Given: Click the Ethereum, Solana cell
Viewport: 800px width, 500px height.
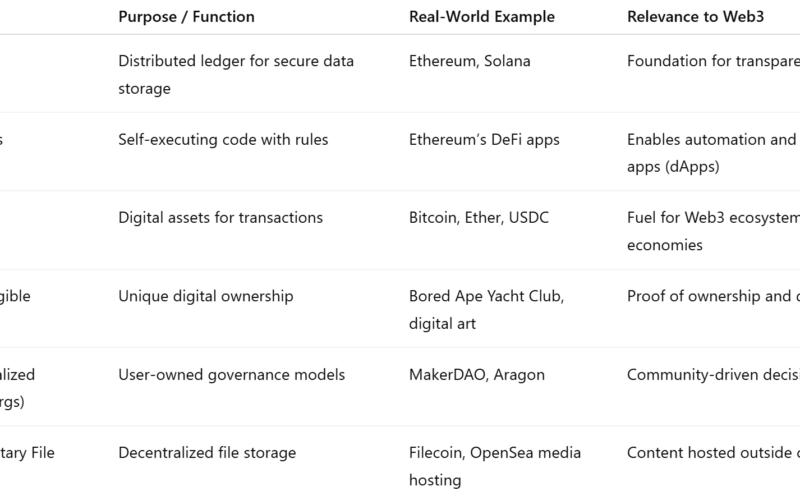Looking at the screenshot, I should pos(469,61).
